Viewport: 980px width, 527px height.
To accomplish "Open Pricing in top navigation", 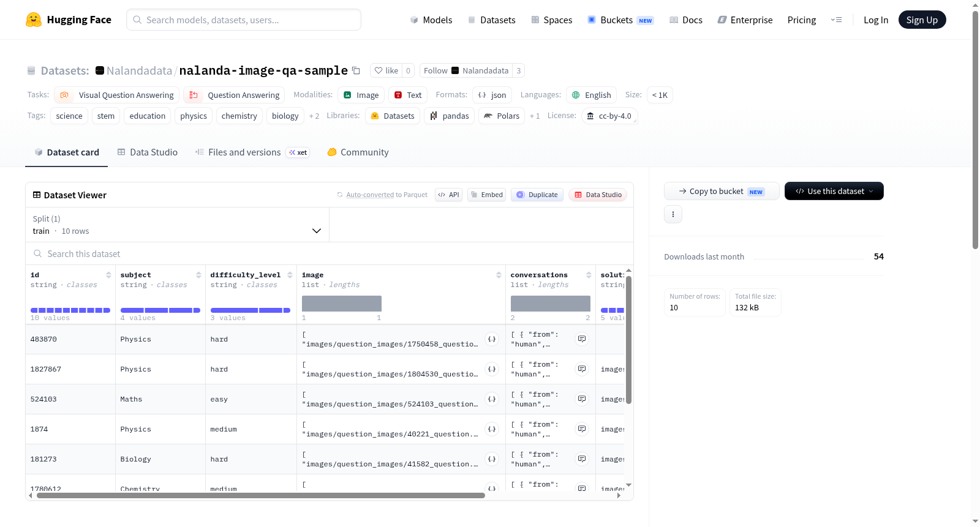I will pyautogui.click(x=802, y=20).
